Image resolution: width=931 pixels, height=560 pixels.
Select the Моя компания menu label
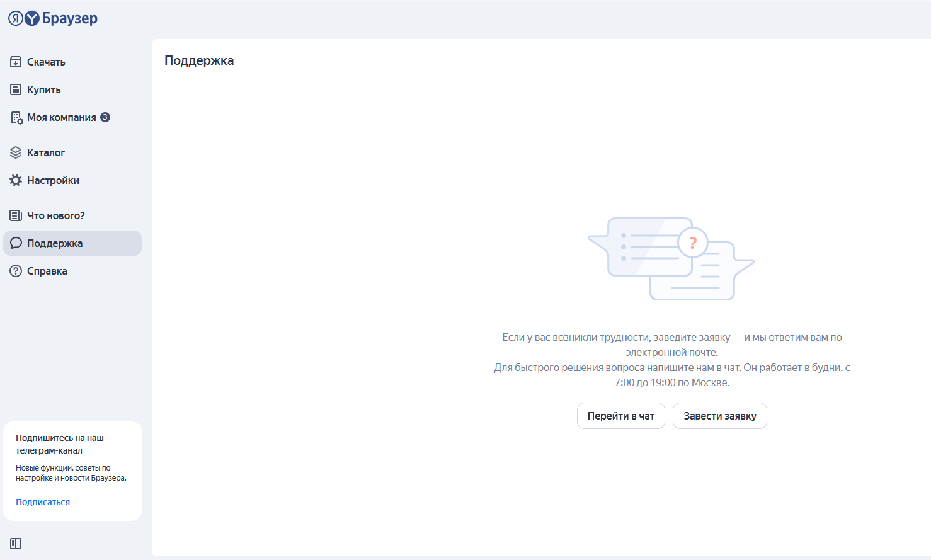tap(61, 117)
